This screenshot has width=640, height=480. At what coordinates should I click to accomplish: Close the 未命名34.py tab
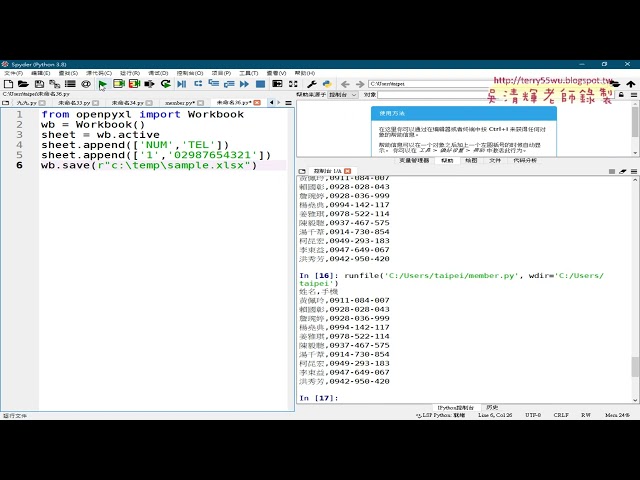point(149,103)
